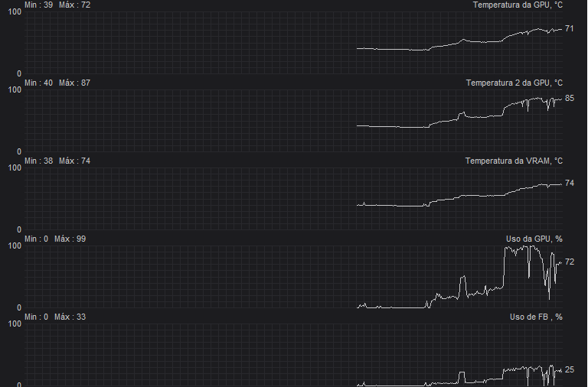Click the 'Máx : 87' reading
The height and width of the screenshot is (387, 588).
tap(74, 83)
